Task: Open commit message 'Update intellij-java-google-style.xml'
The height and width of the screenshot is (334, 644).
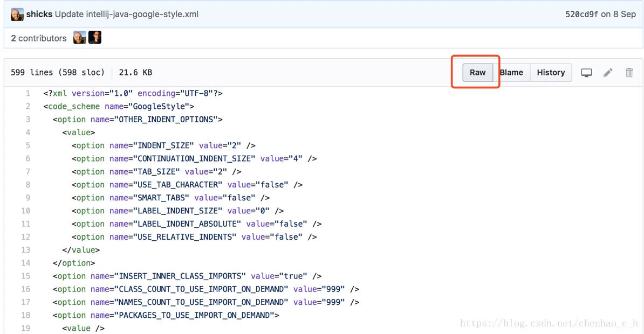Action: pos(127,15)
